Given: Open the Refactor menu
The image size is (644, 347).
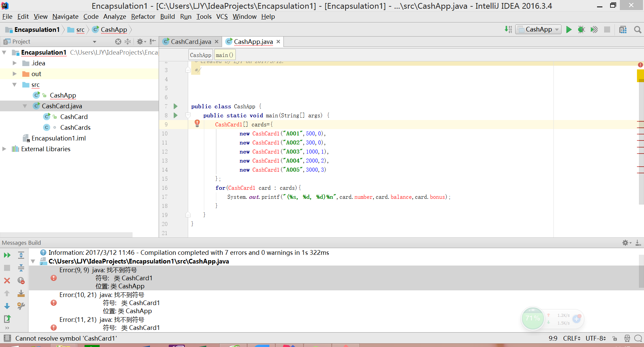Looking at the screenshot, I should [x=143, y=16].
